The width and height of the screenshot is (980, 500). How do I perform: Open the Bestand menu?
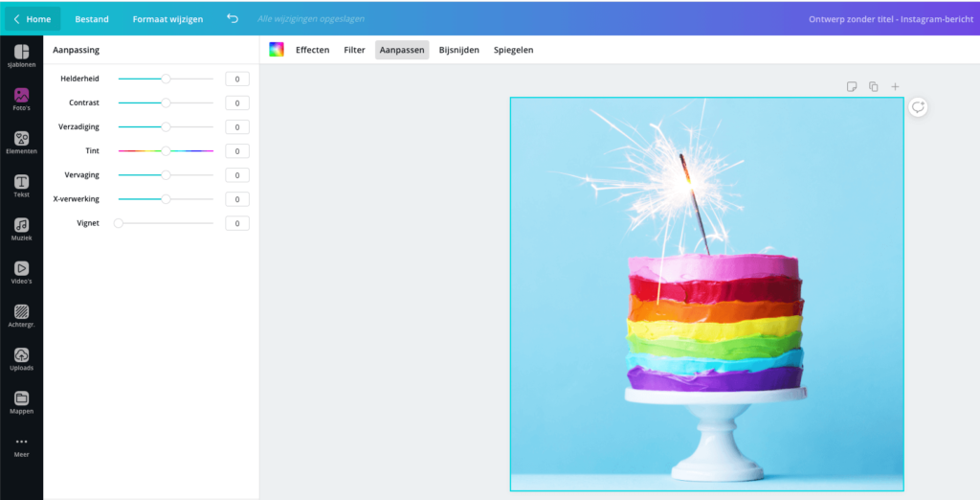click(x=92, y=19)
